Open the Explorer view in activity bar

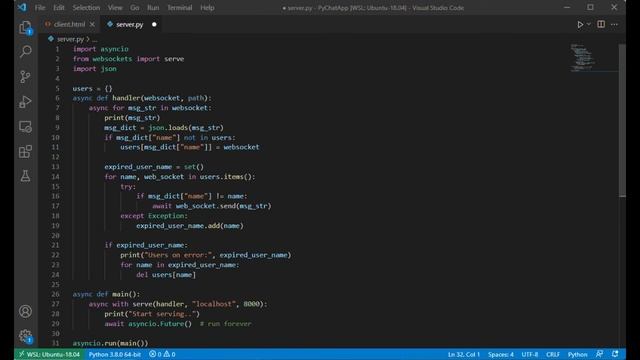(25, 27)
